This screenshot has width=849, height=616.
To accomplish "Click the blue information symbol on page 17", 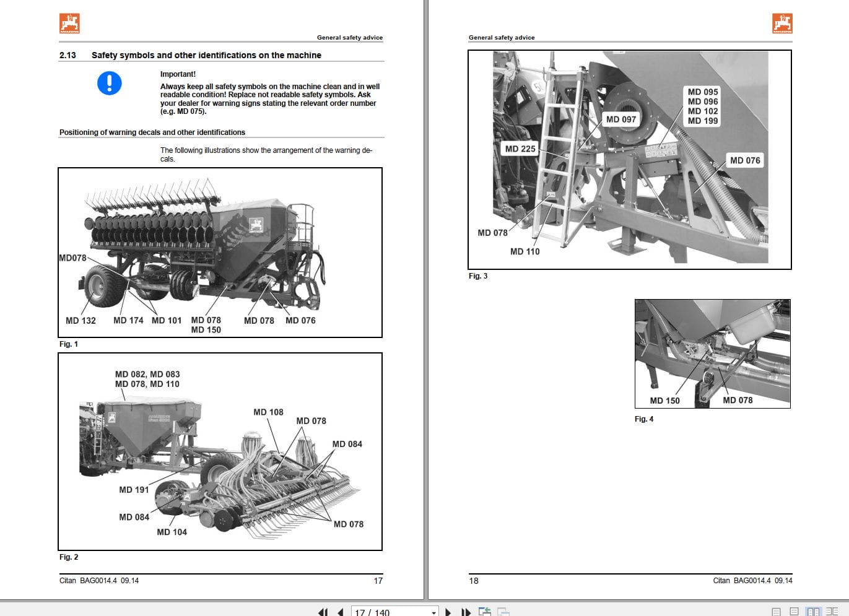I will click(x=109, y=84).
